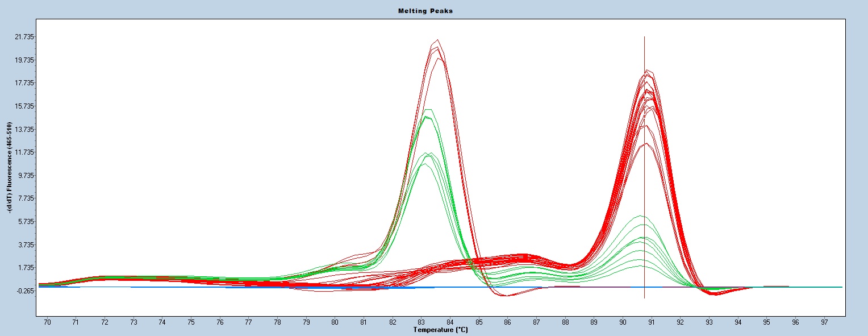Click the -0.265 y-axis tick label
868x336 pixels.
(25, 291)
